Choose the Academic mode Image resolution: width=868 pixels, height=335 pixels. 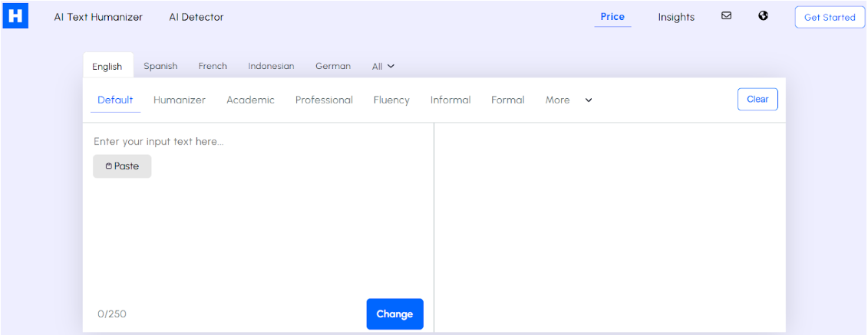point(250,100)
